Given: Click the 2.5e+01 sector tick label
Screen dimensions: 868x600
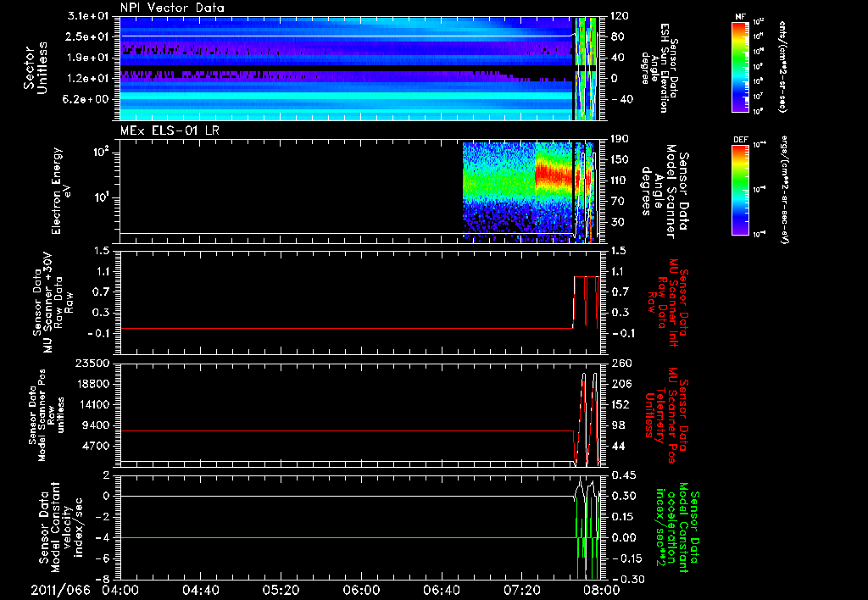Looking at the screenshot, I should coord(86,36).
